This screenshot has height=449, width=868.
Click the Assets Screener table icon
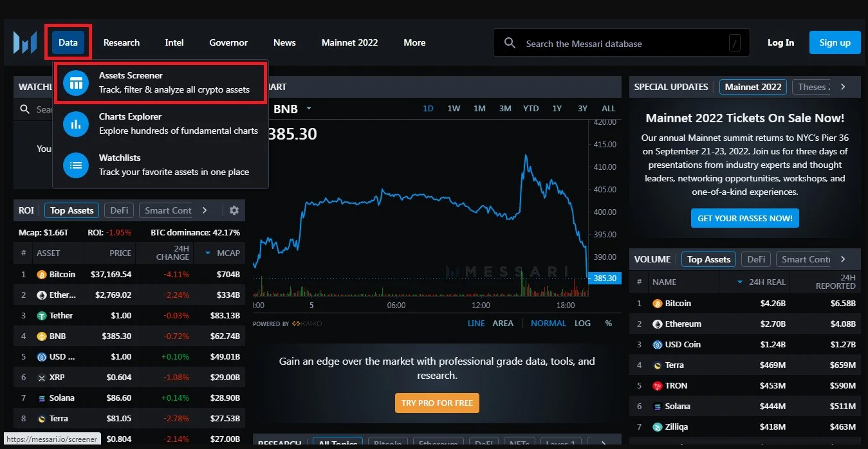pyautogui.click(x=76, y=82)
